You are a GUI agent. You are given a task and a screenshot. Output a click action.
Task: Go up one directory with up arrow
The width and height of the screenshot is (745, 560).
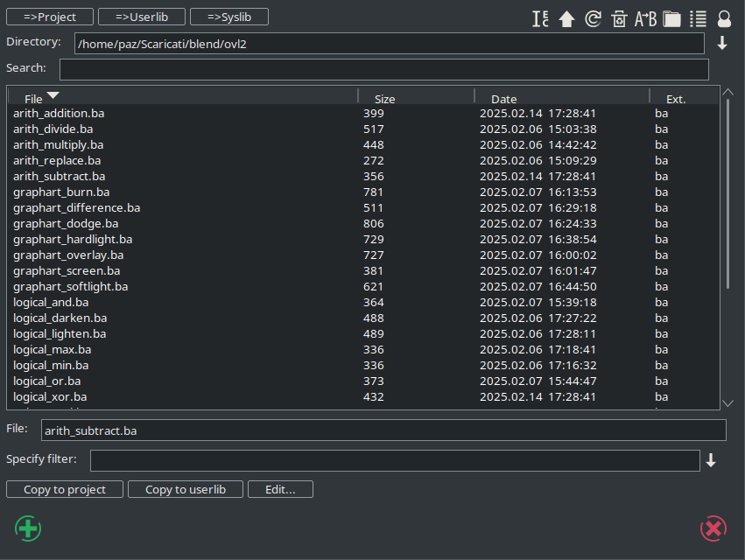tap(566, 18)
